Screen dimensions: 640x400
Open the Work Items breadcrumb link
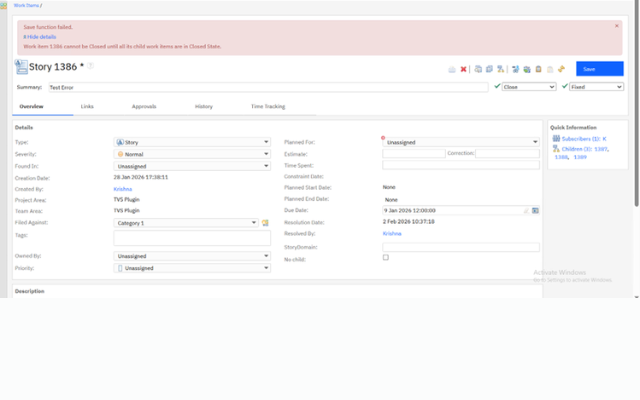coord(26,5)
